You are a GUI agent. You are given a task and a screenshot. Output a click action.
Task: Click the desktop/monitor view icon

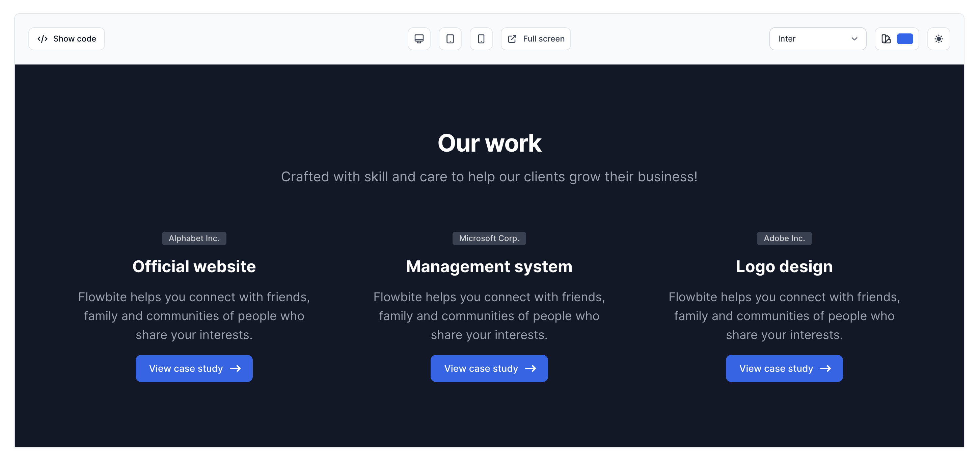(419, 39)
